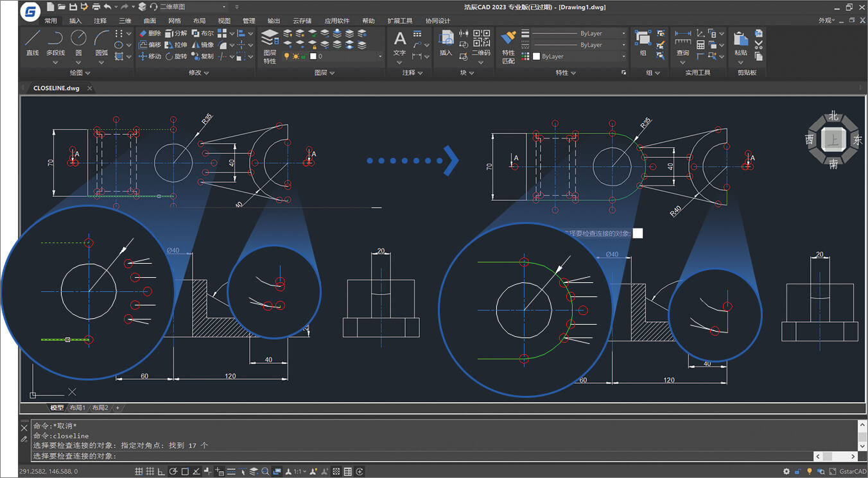Toggle the layer light bulb on/off
This screenshot has height=478, width=868.
(x=287, y=56)
